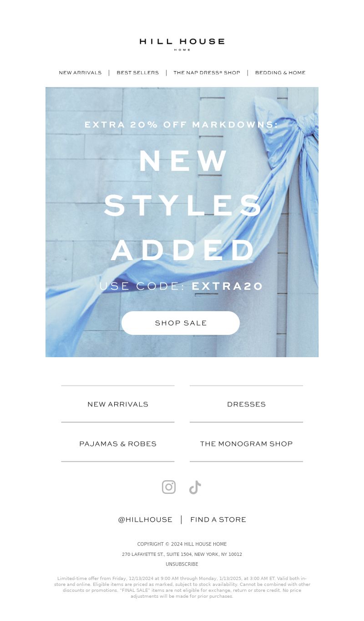Go to The Nap Dress Shop
The height and width of the screenshot is (621, 364).
pos(207,72)
